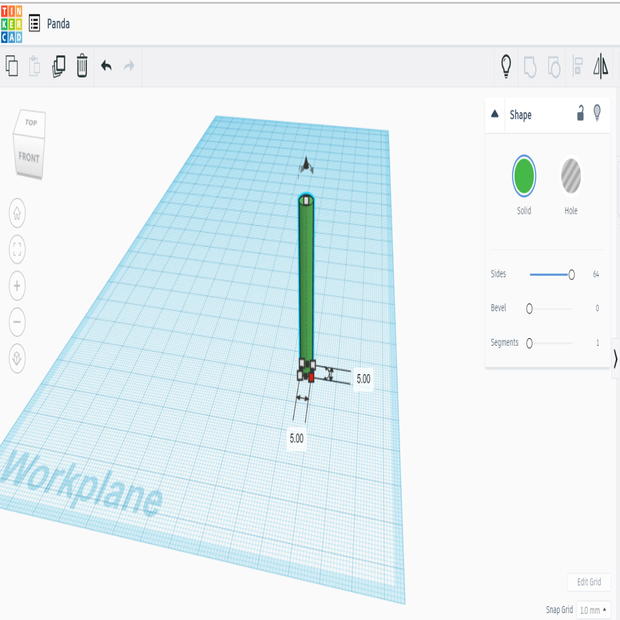The image size is (620, 620).
Task: Click the Mirror tool icon
Action: pyautogui.click(x=601, y=67)
